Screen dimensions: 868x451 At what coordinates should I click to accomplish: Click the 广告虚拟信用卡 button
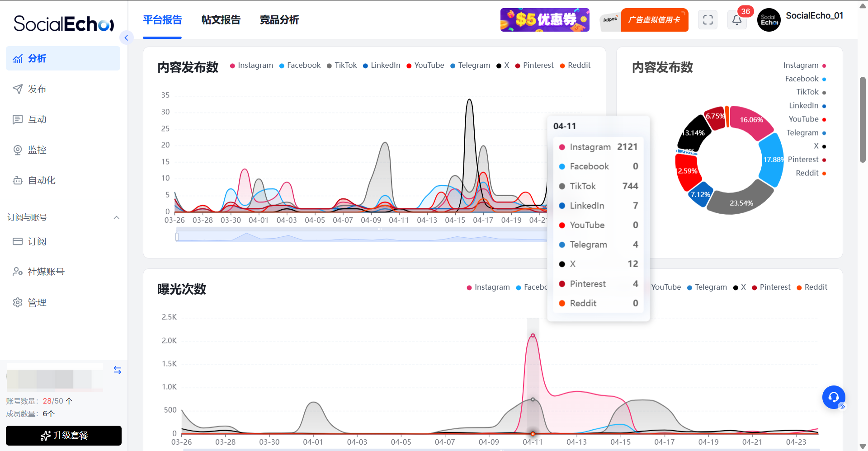click(655, 20)
